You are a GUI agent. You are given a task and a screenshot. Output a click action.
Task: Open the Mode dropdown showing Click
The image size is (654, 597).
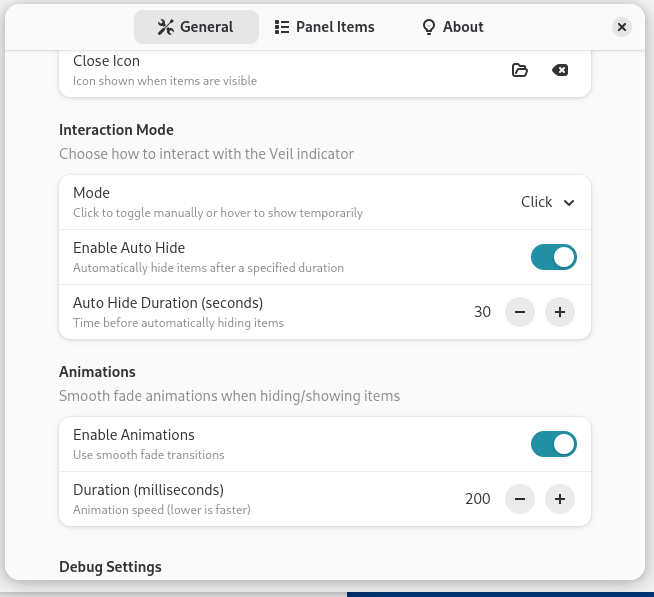click(x=547, y=202)
